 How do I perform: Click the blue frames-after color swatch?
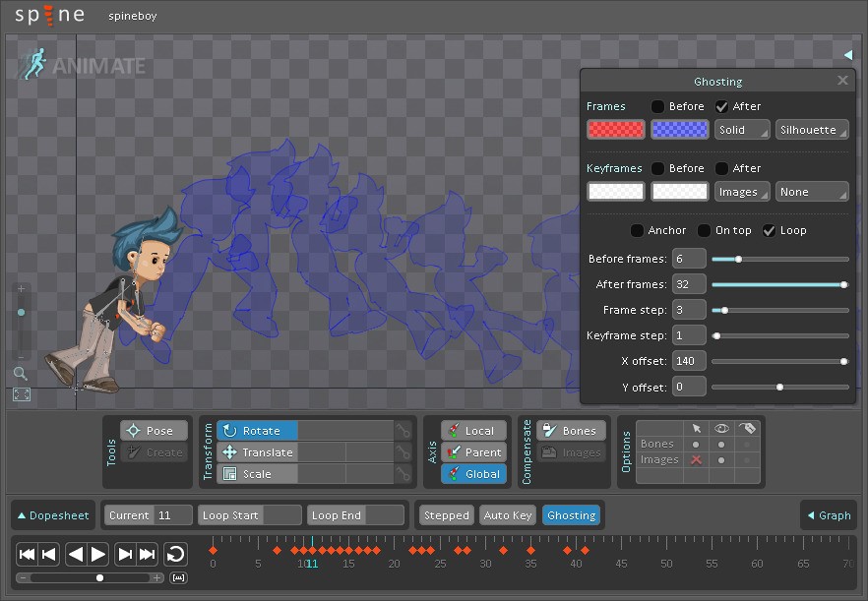tap(679, 130)
